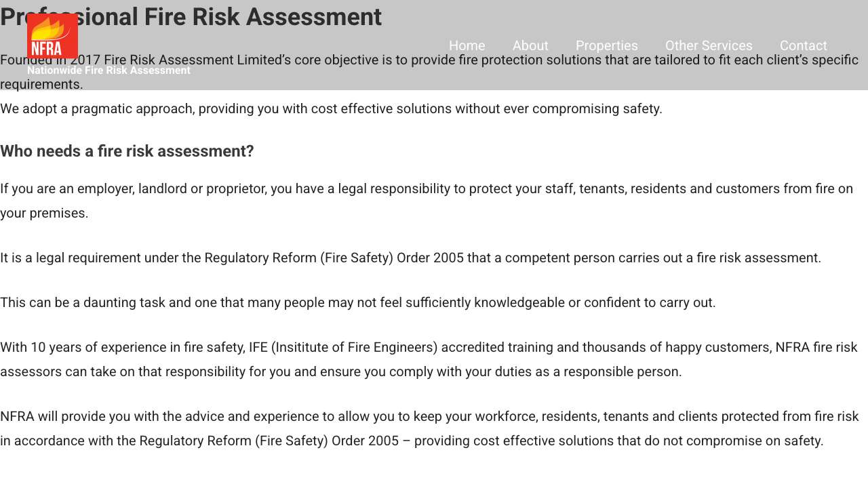Viewport: 868px width, 488px height.
Task: Click the words 'thousands of happy customers'
Action: pyautogui.click(x=675, y=348)
